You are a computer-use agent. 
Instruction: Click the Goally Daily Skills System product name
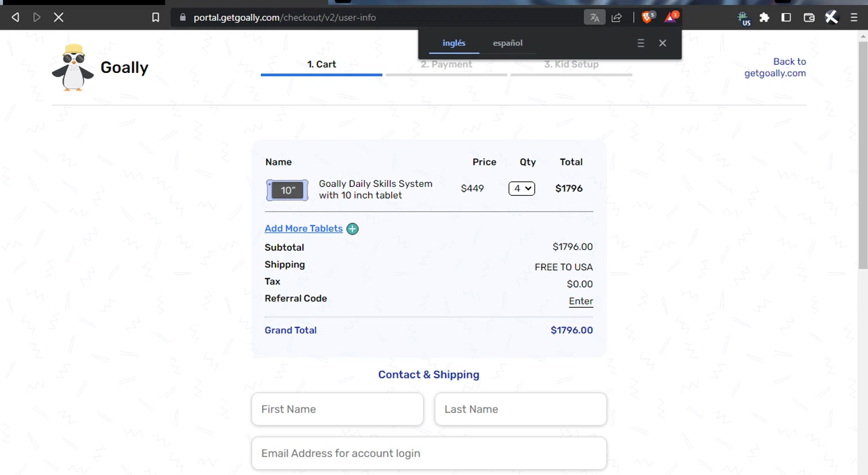[376, 189]
